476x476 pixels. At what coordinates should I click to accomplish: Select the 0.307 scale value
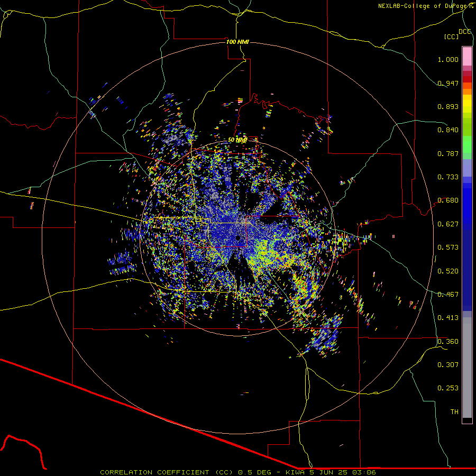(x=448, y=365)
